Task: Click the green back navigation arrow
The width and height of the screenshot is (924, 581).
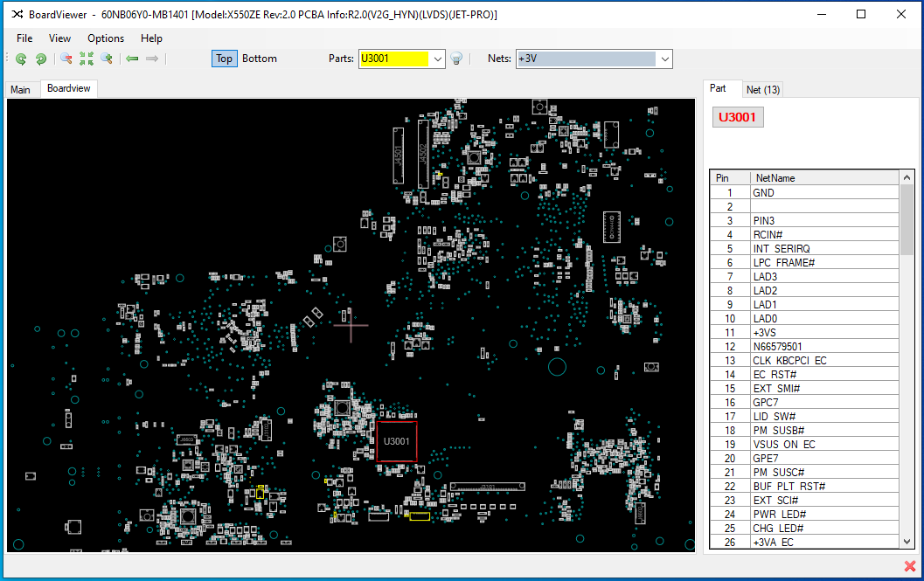Action: point(132,59)
